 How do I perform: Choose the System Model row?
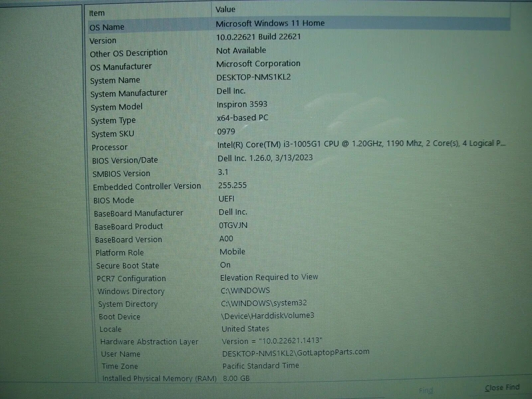pos(116,107)
